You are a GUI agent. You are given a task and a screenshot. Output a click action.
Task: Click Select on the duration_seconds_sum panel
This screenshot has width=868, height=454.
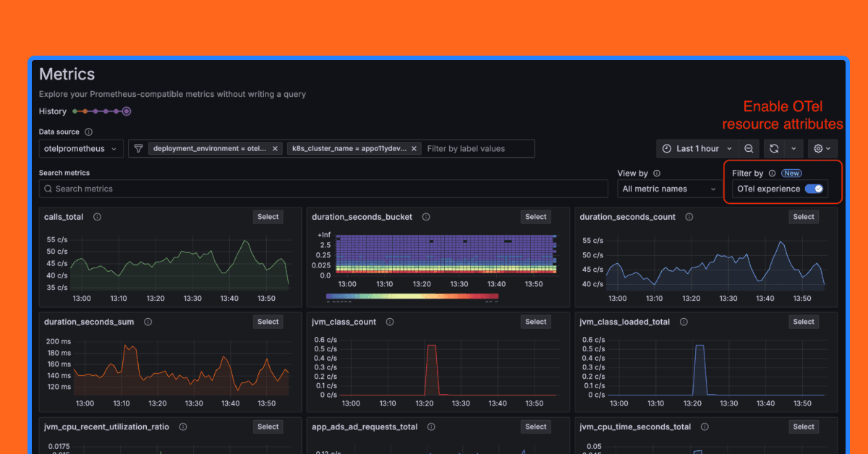click(268, 321)
